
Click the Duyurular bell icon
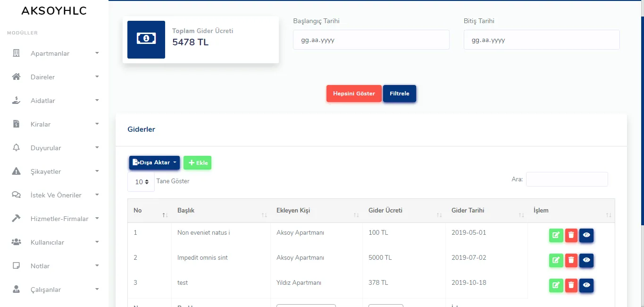(17, 147)
